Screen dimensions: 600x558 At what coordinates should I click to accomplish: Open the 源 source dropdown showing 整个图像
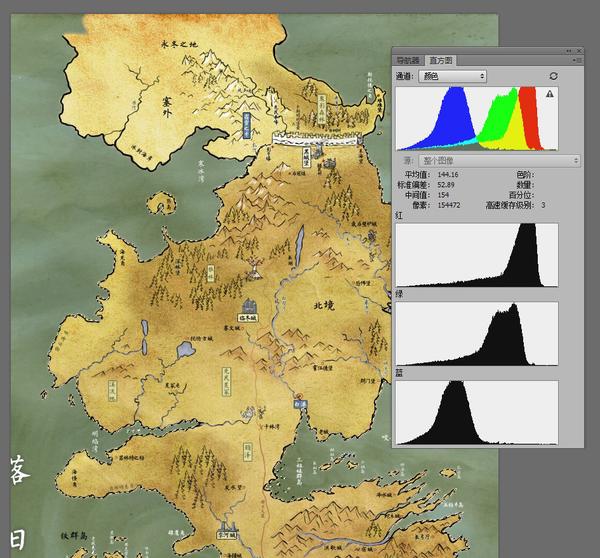pyautogui.click(x=500, y=161)
